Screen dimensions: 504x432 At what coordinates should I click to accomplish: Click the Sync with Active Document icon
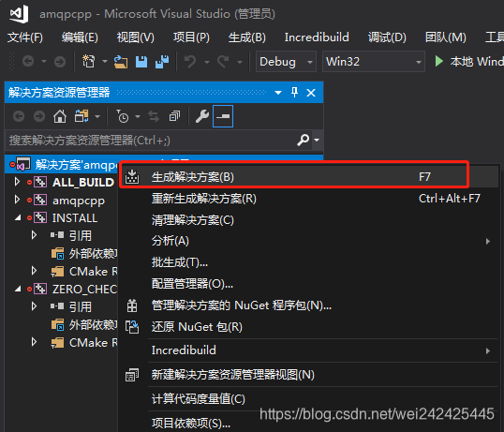(154, 116)
